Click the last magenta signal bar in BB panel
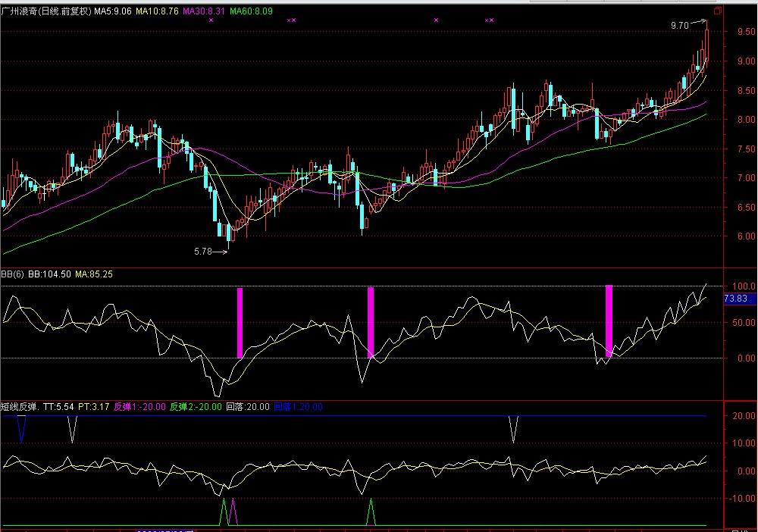Viewport: 758px width, 532px height. click(609, 321)
